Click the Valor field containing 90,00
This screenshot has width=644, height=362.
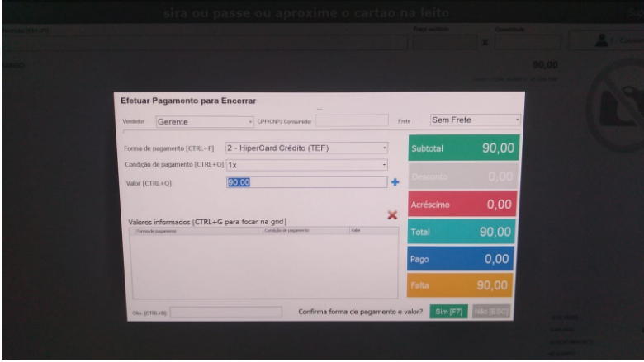click(x=306, y=182)
